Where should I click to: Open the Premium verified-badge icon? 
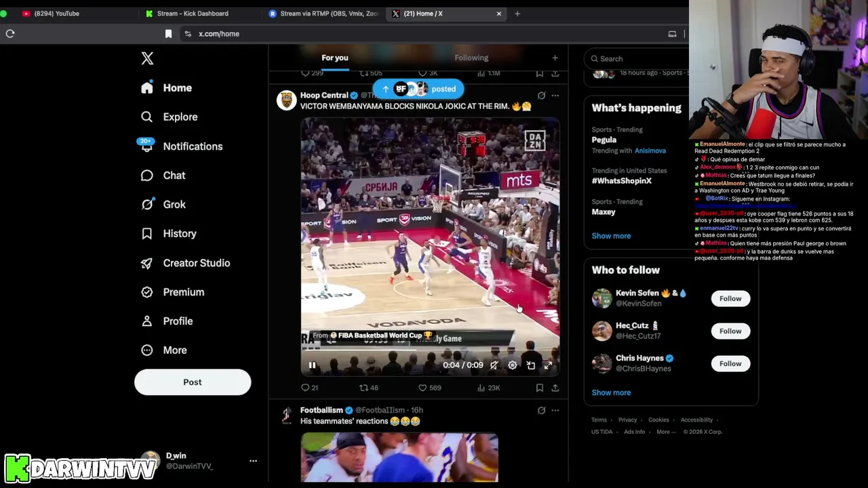(146, 291)
